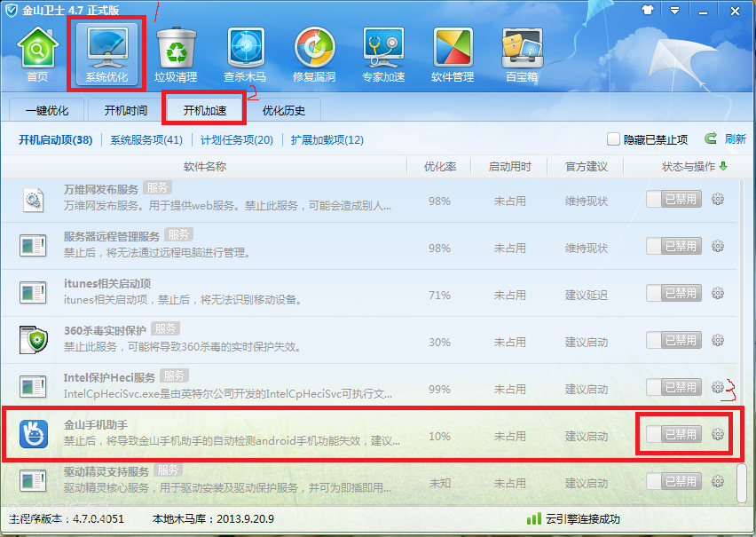Click the 刷新 refresh link text
The width and height of the screenshot is (756, 537).
coord(736,139)
